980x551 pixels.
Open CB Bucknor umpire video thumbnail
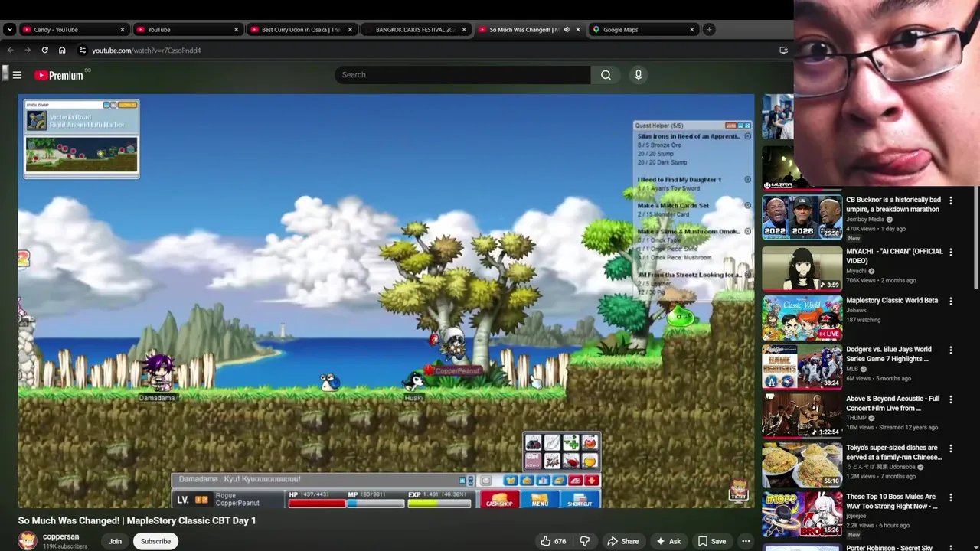pyautogui.click(x=802, y=217)
